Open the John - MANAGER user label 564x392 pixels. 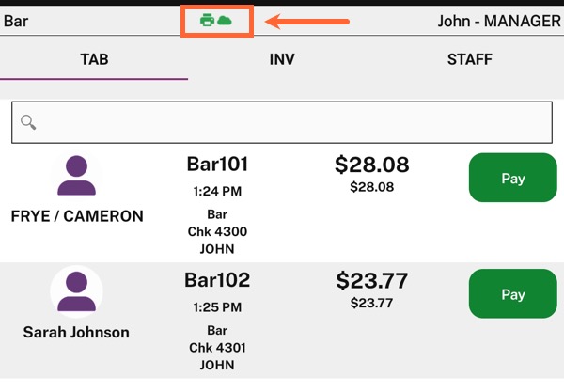coord(499,21)
